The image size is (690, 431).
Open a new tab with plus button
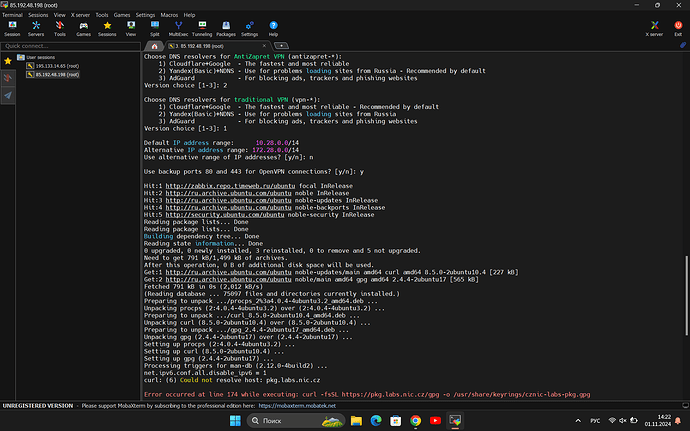pos(281,45)
